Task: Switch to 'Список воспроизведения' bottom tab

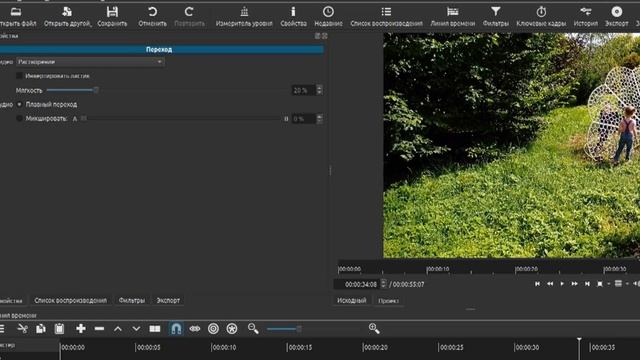Action: pos(70,300)
